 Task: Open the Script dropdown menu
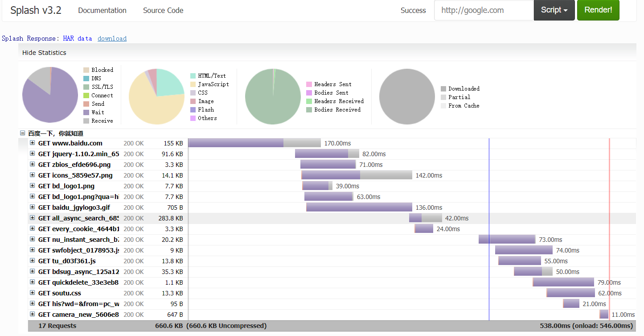click(x=554, y=10)
